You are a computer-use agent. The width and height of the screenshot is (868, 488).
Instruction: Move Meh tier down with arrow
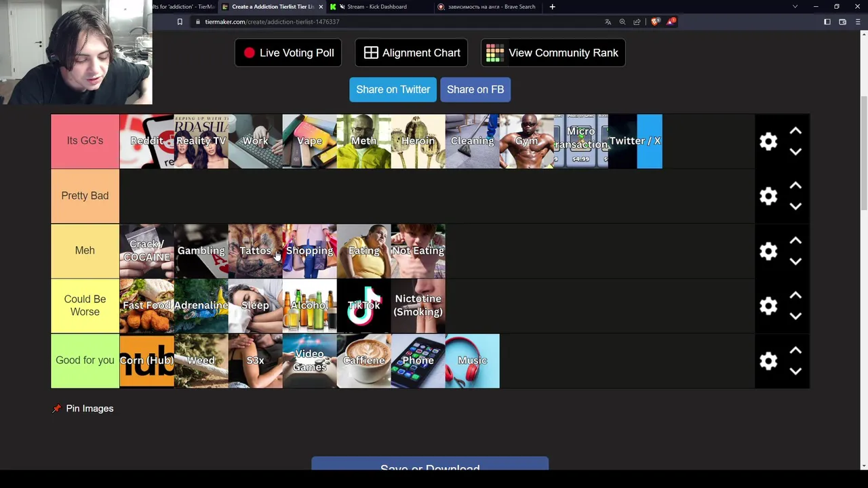coord(795,261)
